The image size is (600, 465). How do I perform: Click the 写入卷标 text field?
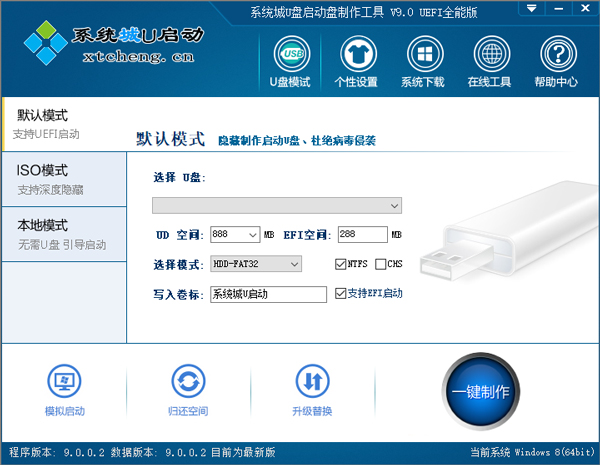pyautogui.click(x=268, y=294)
